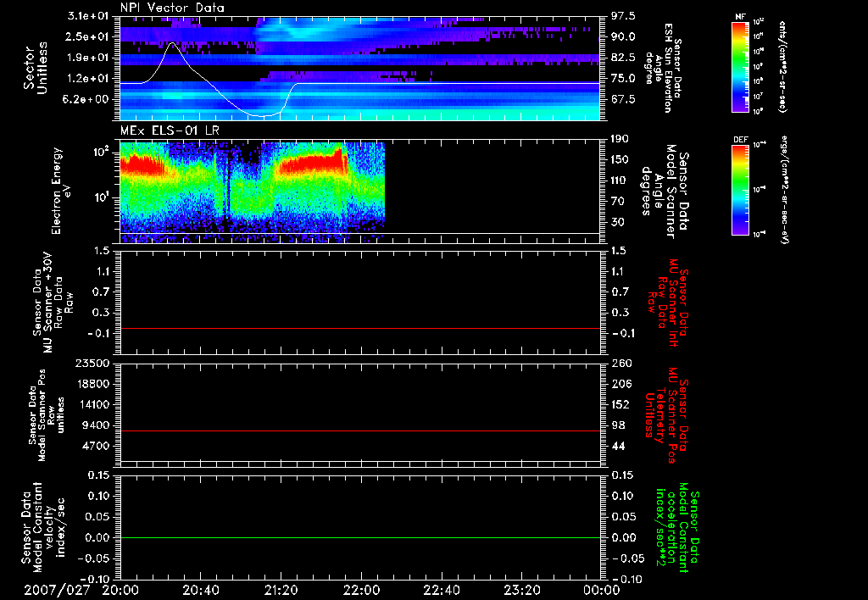Viewport: 868px width, 600px height.
Task: Click the 20:40 time axis label
Action: point(201,589)
